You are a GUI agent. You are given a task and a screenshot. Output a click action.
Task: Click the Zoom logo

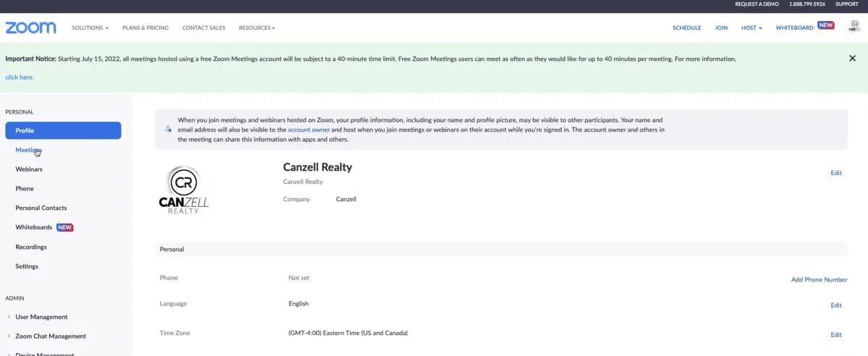pos(30,27)
